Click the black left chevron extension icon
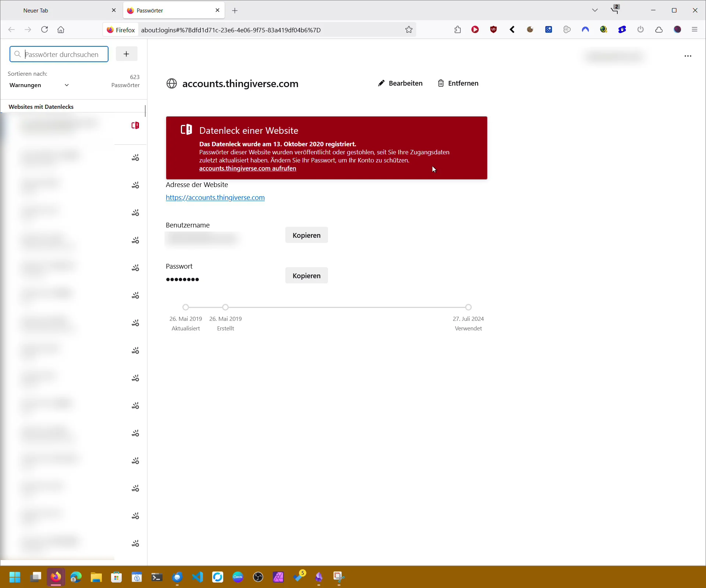 tap(512, 30)
